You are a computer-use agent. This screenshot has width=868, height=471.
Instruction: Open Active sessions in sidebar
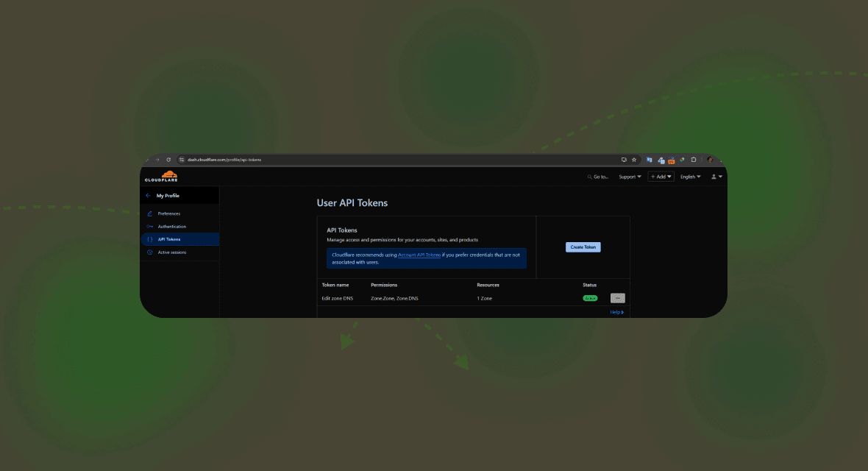tap(172, 252)
